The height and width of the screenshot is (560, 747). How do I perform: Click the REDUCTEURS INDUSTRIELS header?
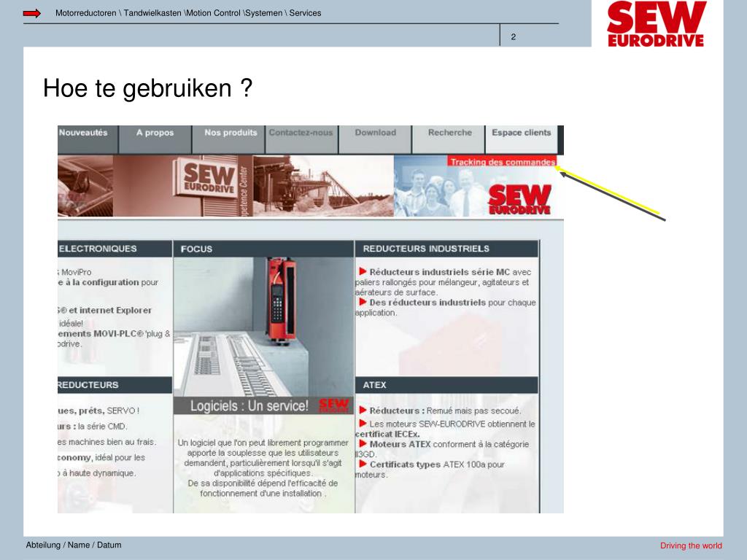[x=446, y=249]
